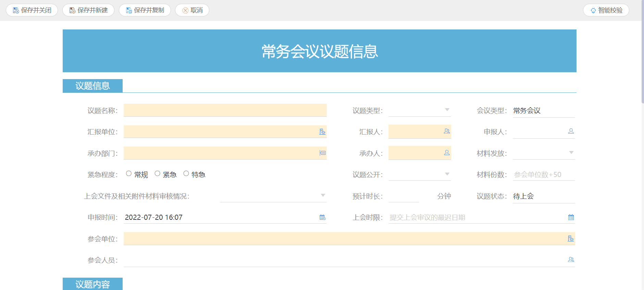The width and height of the screenshot is (644, 290).
Task: Focus the 材料份数 input field
Action: click(544, 174)
